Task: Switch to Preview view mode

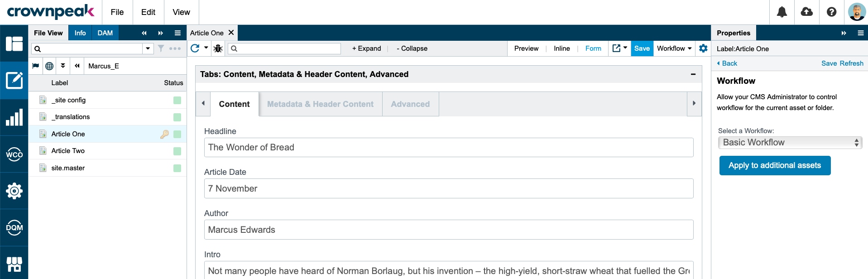Action: coord(526,48)
